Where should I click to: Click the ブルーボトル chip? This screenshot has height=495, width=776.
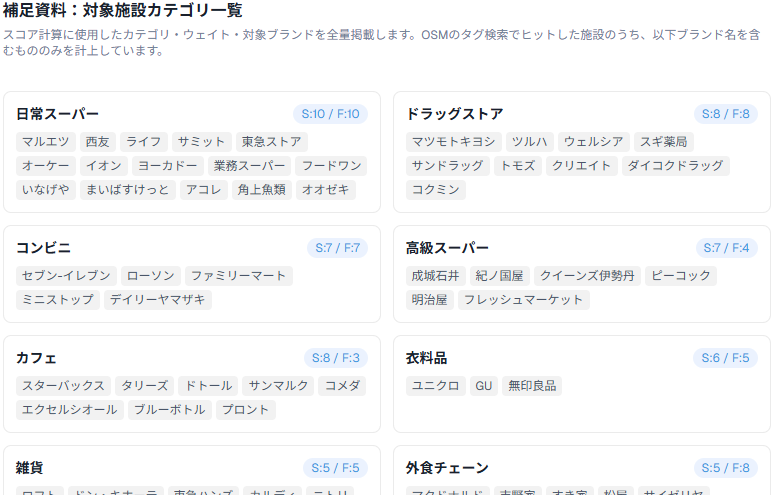pyautogui.click(x=170, y=410)
